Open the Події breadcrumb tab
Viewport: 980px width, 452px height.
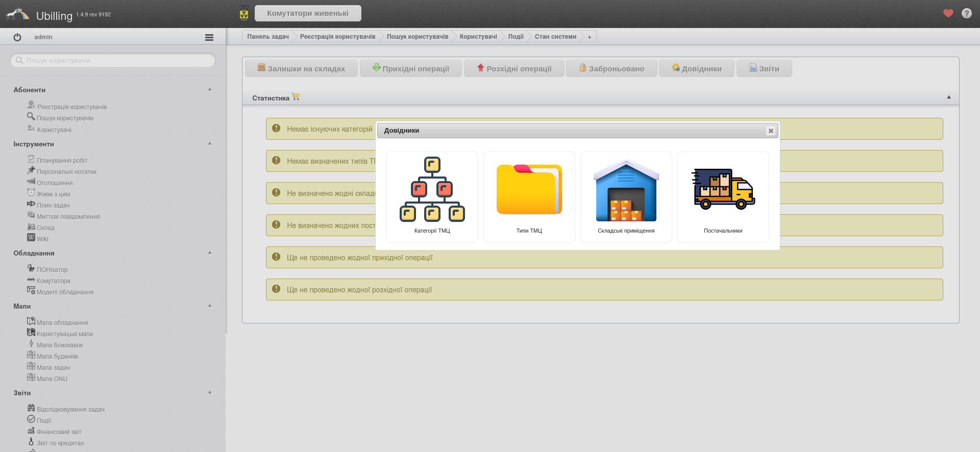click(516, 37)
